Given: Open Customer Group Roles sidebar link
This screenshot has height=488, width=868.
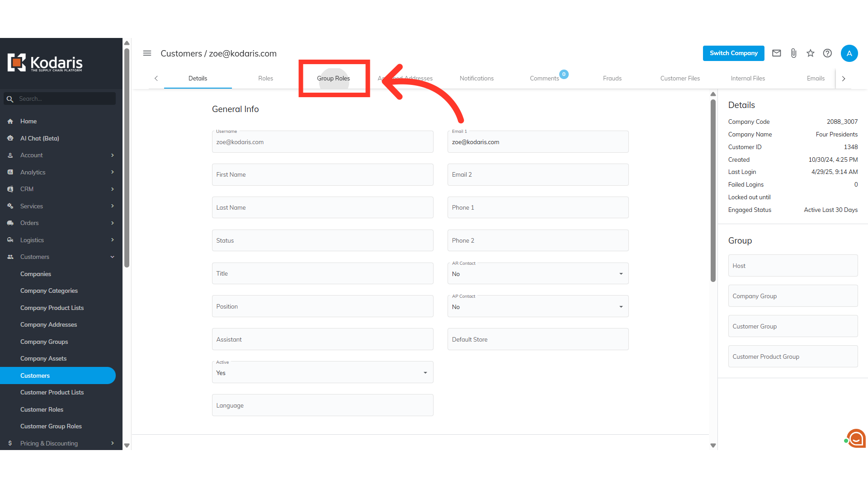Looking at the screenshot, I should pyautogui.click(x=51, y=426).
